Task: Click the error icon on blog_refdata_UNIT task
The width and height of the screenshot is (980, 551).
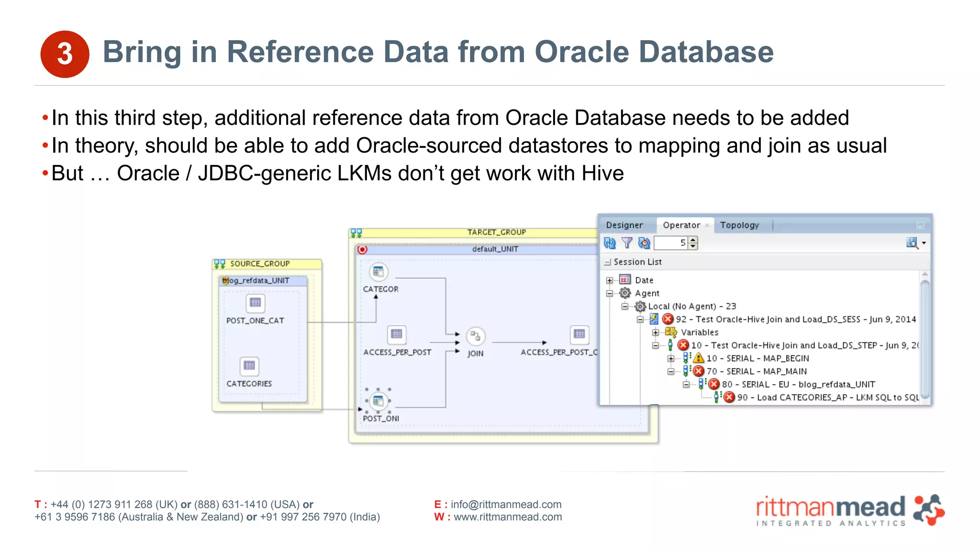Action: pyautogui.click(x=714, y=384)
